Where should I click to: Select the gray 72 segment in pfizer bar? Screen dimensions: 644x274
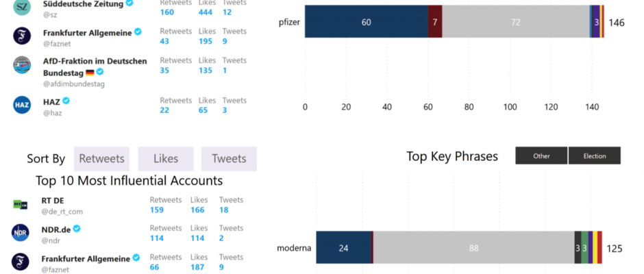click(x=516, y=22)
